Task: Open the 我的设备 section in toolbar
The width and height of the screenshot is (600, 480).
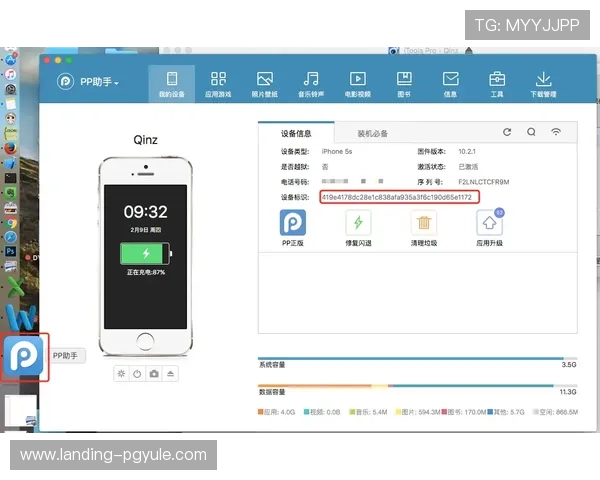Action: 172,84
